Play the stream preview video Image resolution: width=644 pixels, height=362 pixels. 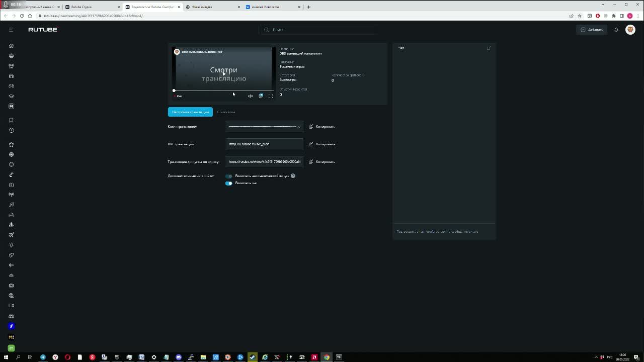pyautogui.click(x=224, y=74)
